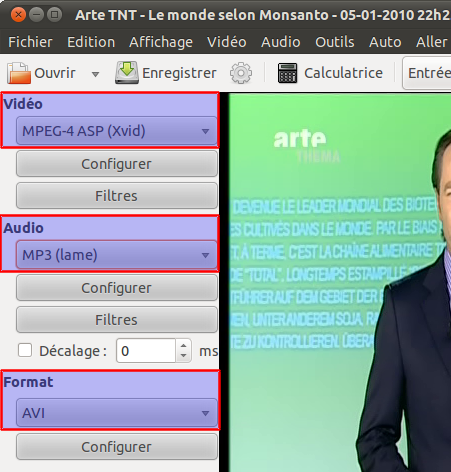This screenshot has height=472, width=451.
Task: Open the Outils menu
Action: tap(335, 42)
